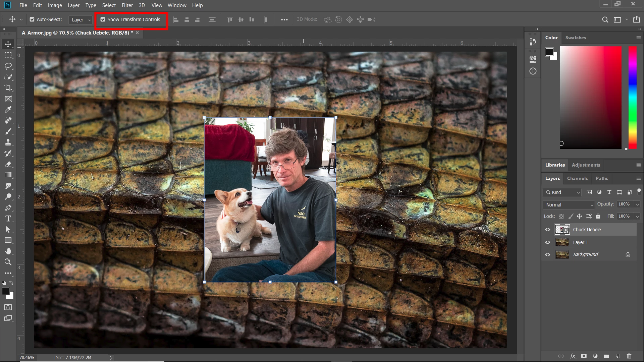Select the Eyedropper tool
Screen dimensions: 644x362
(8, 110)
